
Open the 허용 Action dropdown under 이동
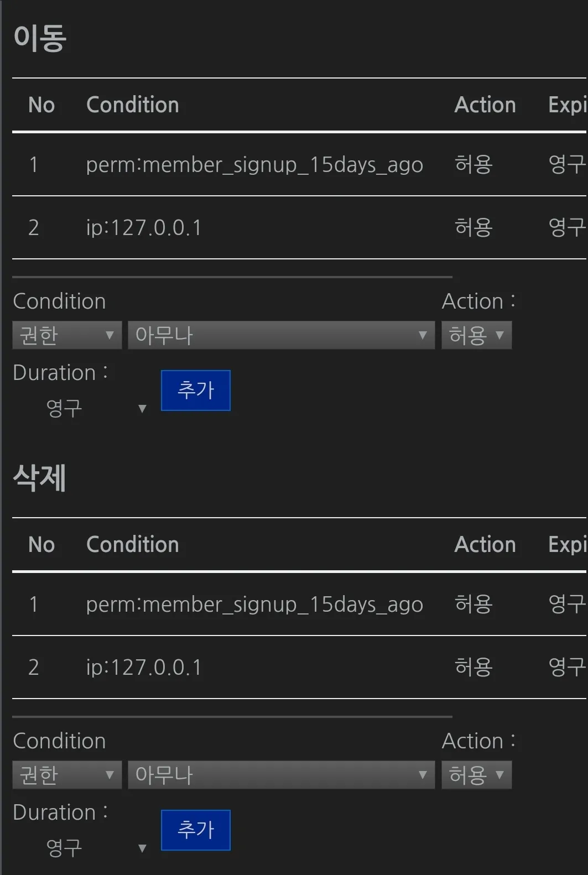tap(476, 335)
